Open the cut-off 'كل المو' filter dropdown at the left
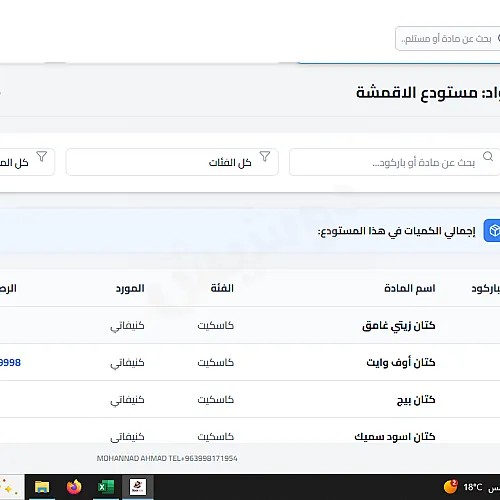 (x=27, y=162)
